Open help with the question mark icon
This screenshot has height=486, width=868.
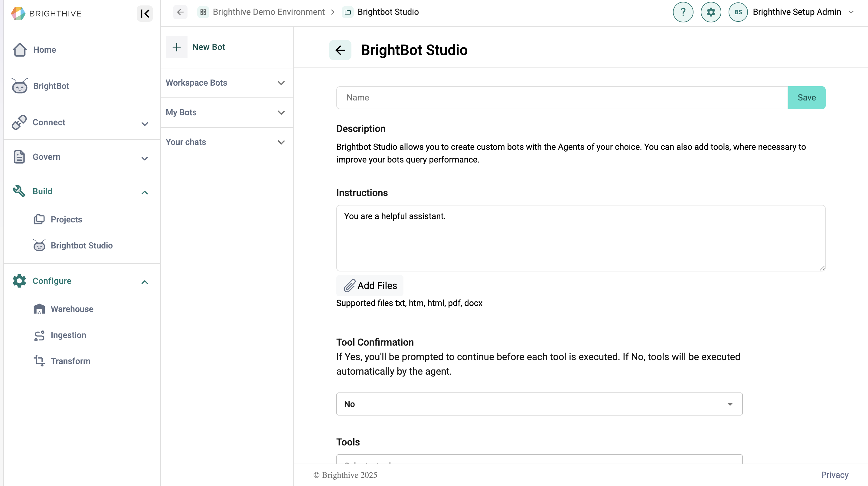[x=683, y=12]
